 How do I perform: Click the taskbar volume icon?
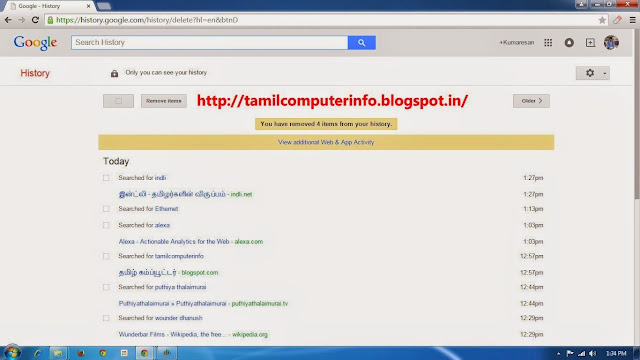[593, 353]
